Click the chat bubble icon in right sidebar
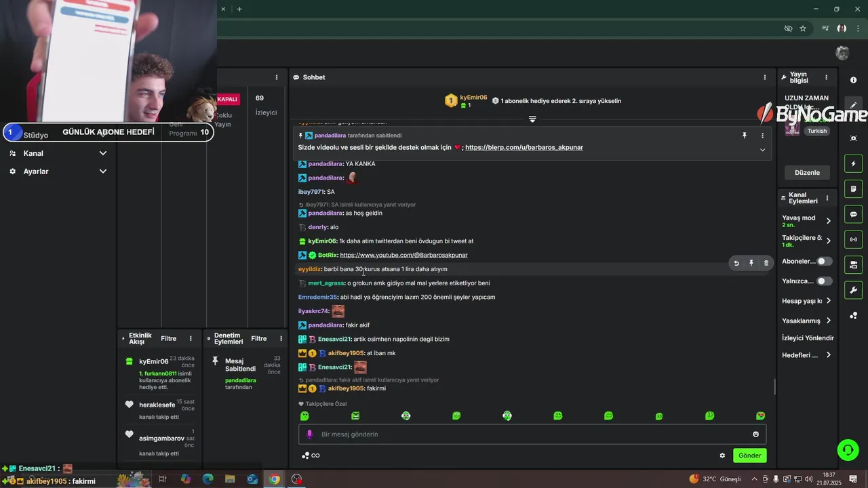This screenshot has height=488, width=868. [853, 214]
